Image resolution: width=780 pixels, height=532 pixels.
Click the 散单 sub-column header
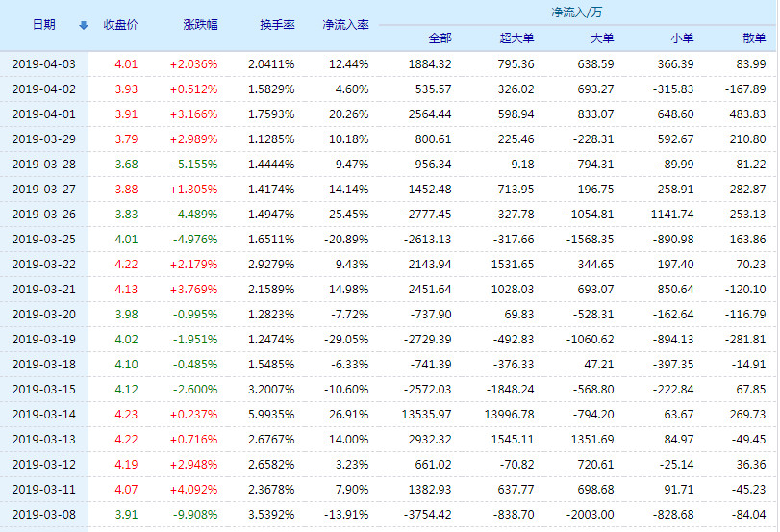coord(755,38)
